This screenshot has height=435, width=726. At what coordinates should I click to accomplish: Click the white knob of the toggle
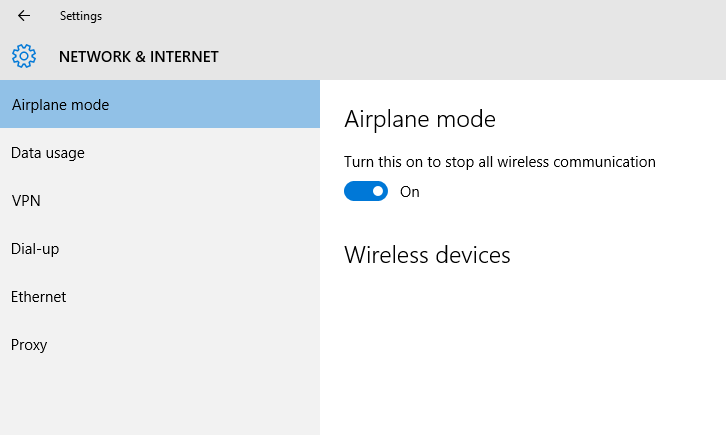(x=378, y=191)
